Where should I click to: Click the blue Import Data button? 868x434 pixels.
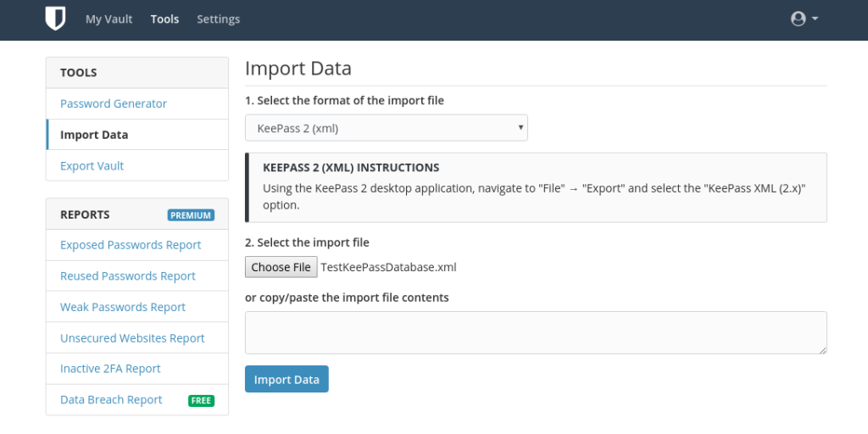[287, 379]
